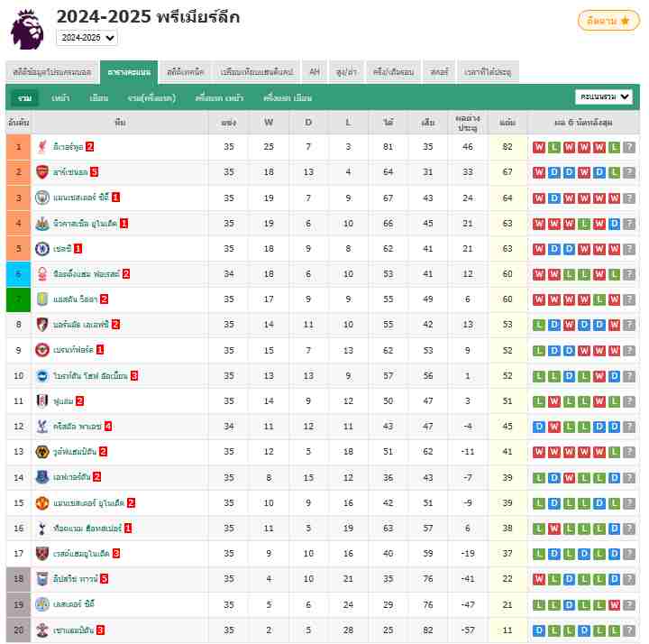This screenshot has width=649, height=644.
Task: Click Arsenal's upcoming match question mark box
Action: (x=629, y=172)
